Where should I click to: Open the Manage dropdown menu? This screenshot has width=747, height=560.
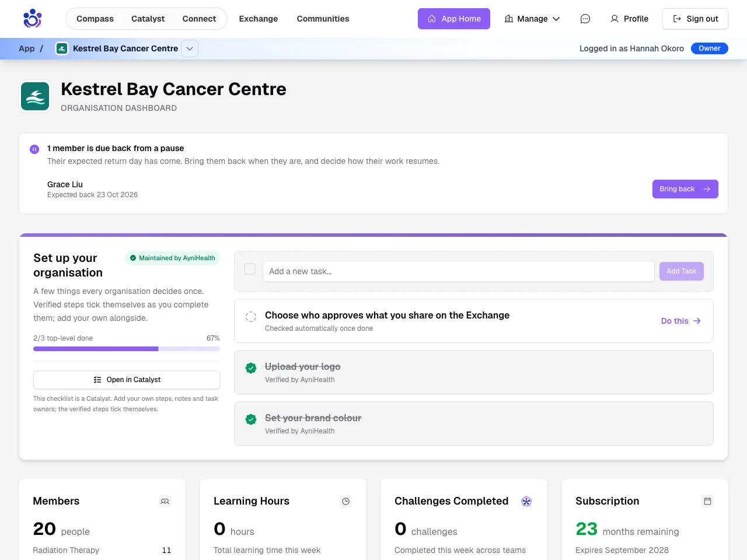click(532, 19)
